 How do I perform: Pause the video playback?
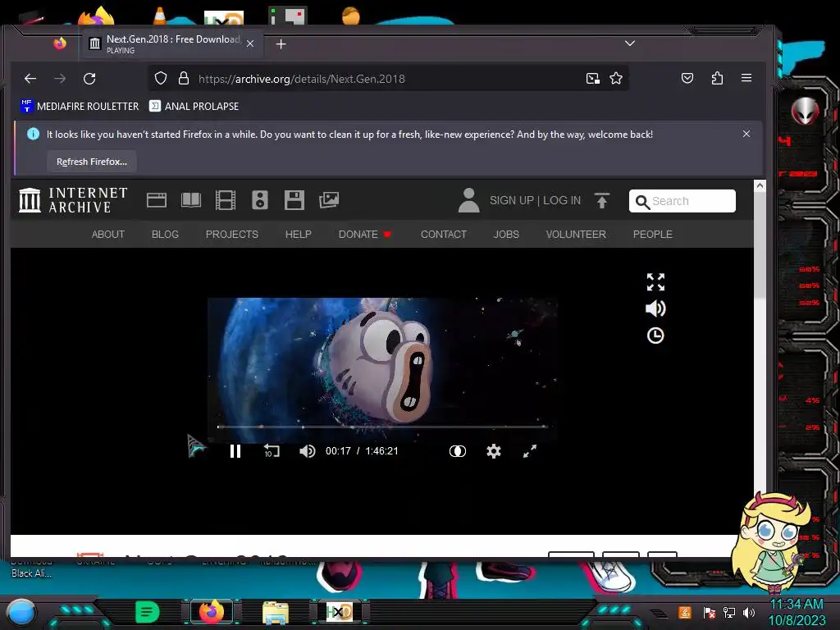(235, 451)
